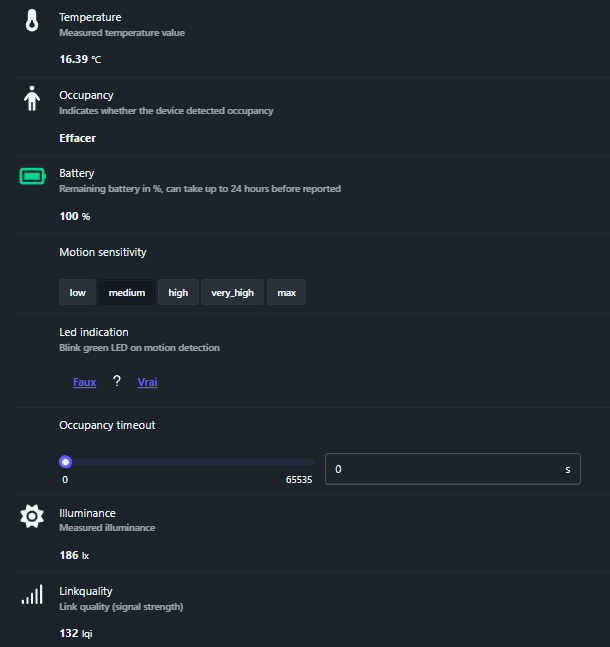Select medium motion sensitivity

pyautogui.click(x=127, y=293)
